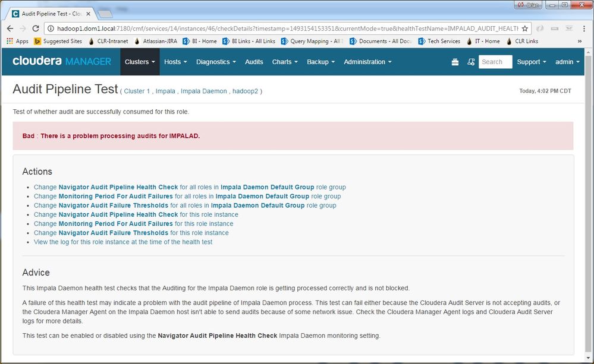Viewport: 594px width, 364px height.
Task: Expand the Charts dropdown menu
Action: tap(285, 62)
